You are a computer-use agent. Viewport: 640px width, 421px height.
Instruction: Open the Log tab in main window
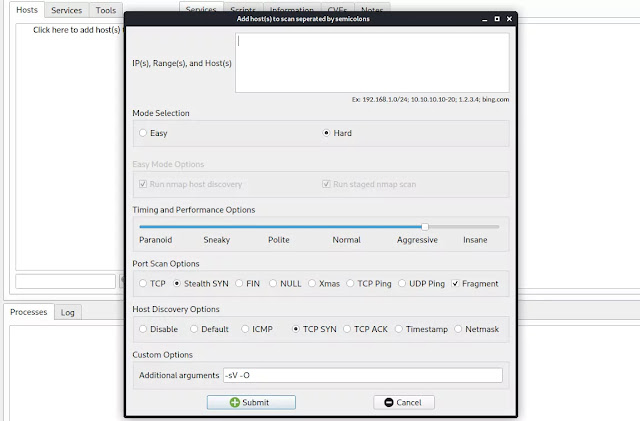tap(68, 312)
